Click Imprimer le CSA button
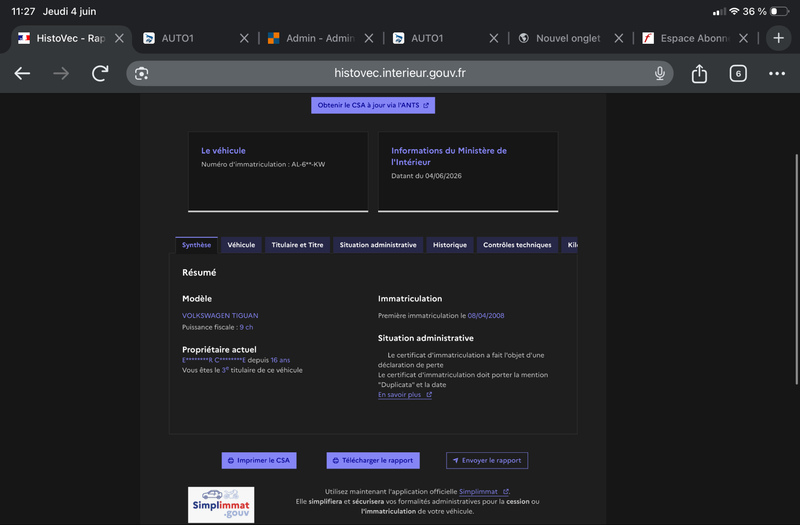The height and width of the screenshot is (525, 800). (x=259, y=460)
